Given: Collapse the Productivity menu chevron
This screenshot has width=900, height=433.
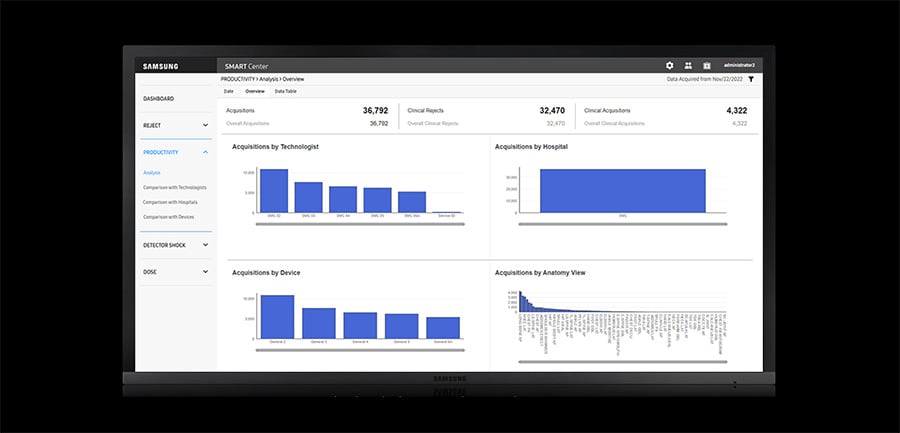Looking at the screenshot, I should coord(205,152).
